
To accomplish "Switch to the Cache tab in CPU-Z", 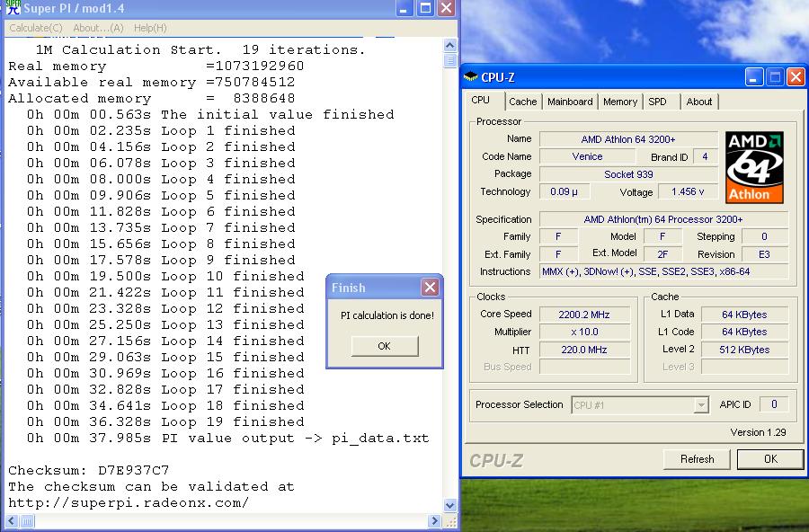I will click(522, 102).
